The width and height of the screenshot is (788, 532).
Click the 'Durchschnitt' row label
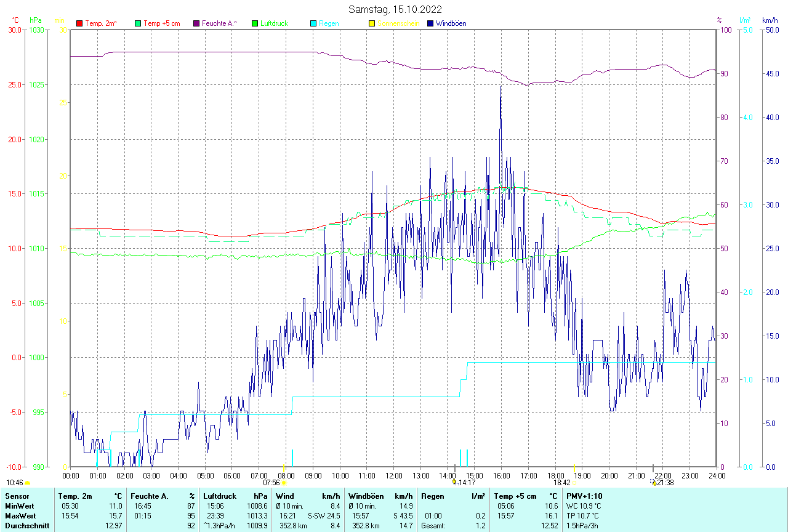[x=27, y=526]
